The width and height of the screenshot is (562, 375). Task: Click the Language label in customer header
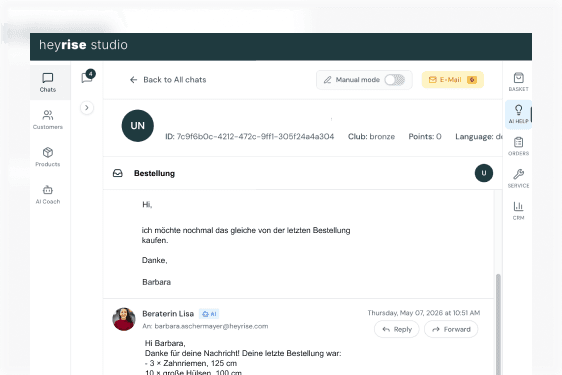479,137
